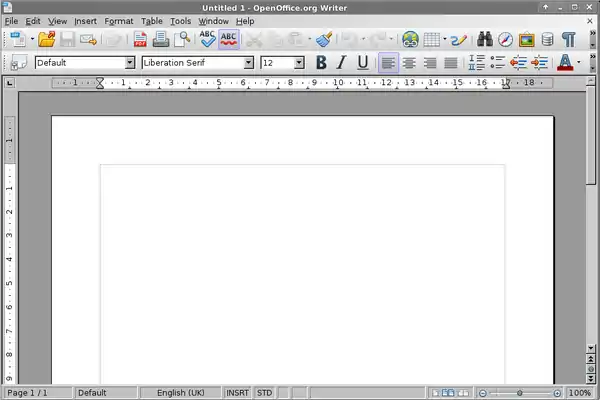This screenshot has height=400, width=600.
Task: Click the Open folder icon
Action: tap(45, 40)
